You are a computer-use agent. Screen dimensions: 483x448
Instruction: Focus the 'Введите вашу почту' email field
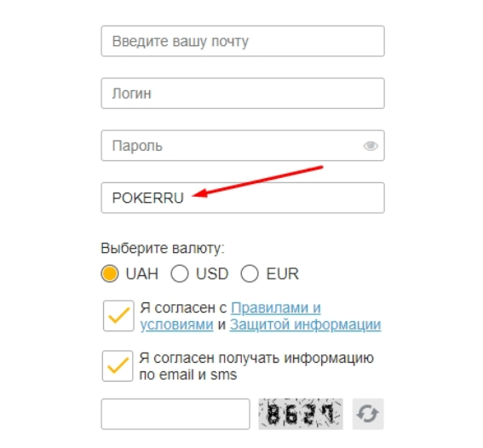point(243,41)
